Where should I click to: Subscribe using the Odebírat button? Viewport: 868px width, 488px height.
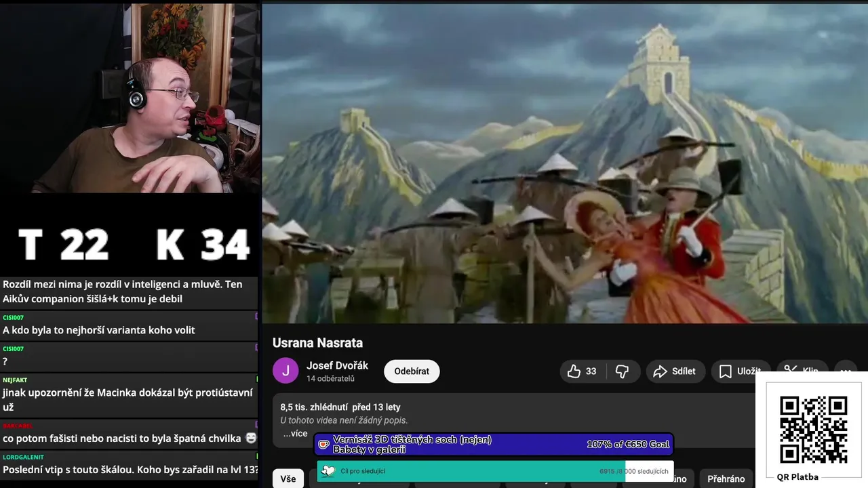point(412,371)
